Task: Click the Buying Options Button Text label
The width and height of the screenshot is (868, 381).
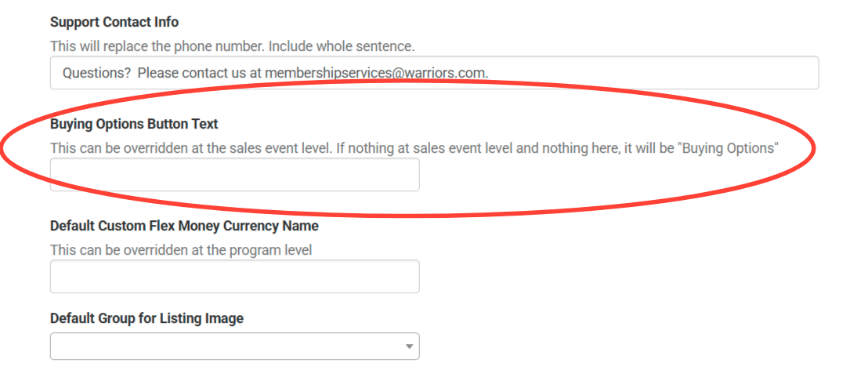Action: click(134, 124)
